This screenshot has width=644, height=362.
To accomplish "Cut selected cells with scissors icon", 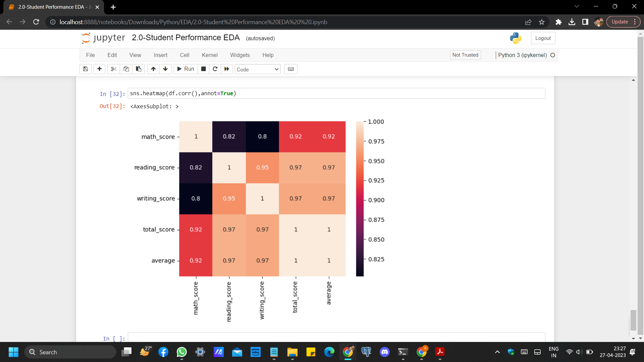I will [x=113, y=69].
